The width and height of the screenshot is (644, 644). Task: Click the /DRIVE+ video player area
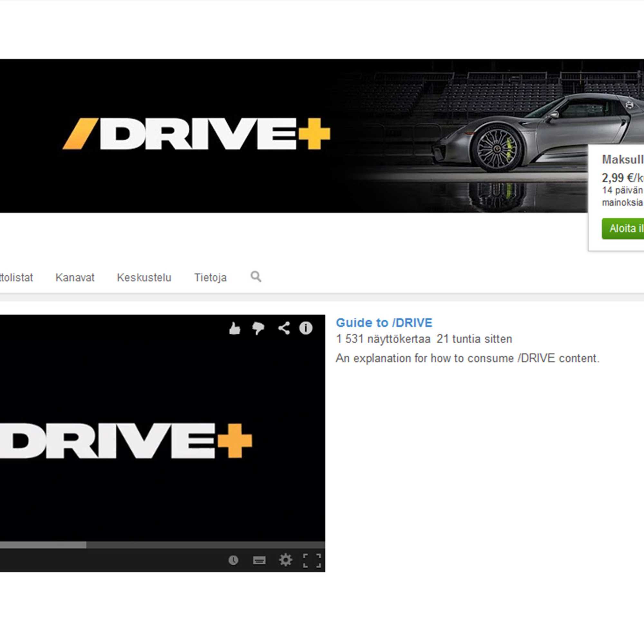point(162,428)
